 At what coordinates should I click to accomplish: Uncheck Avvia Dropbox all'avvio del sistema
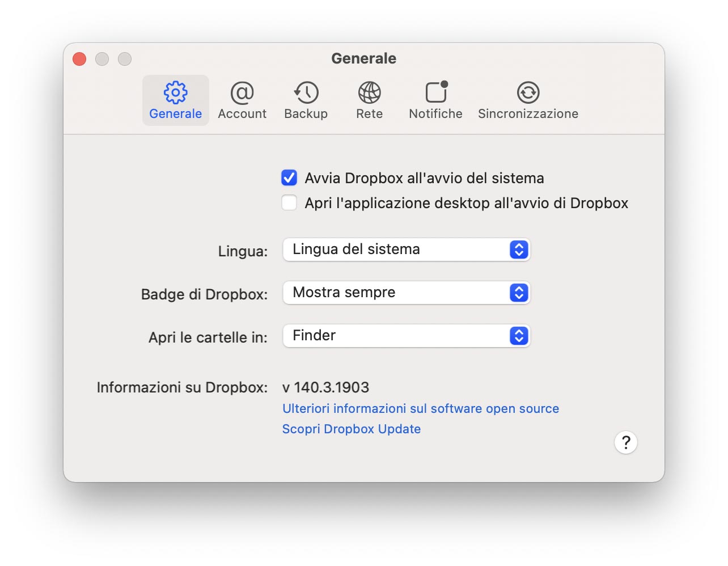tap(289, 178)
